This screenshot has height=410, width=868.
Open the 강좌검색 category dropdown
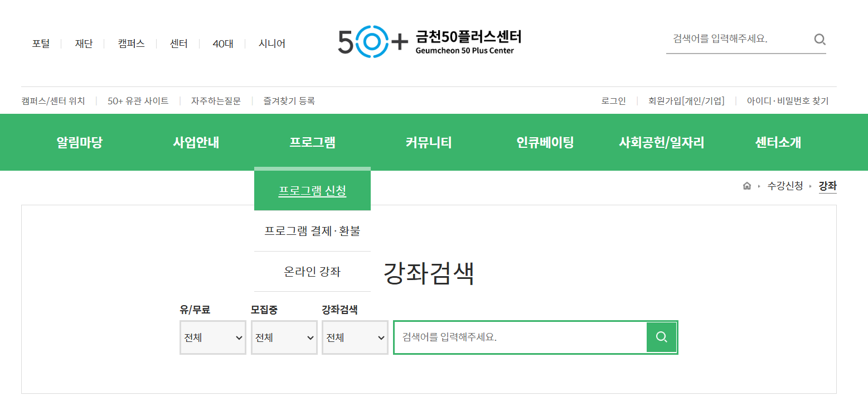point(355,337)
